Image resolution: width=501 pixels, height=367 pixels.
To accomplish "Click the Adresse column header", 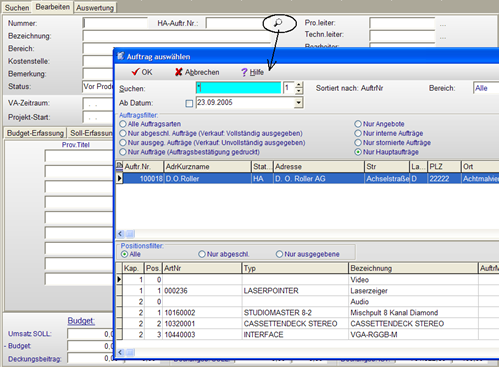I will [x=319, y=166].
